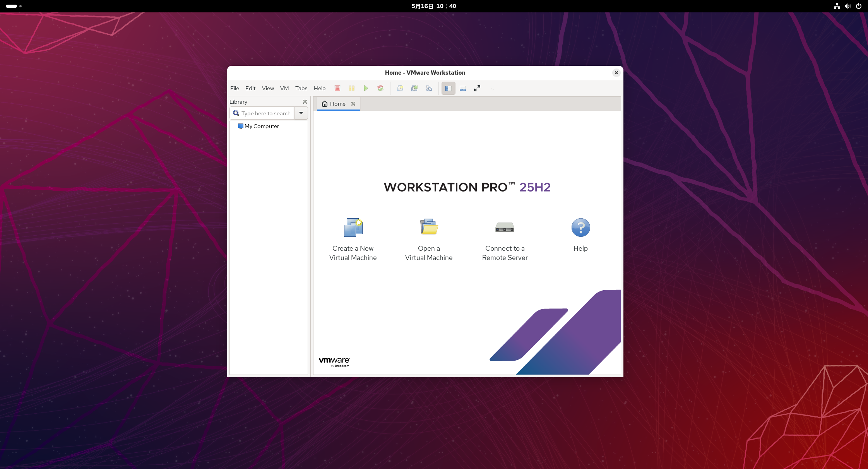Close the VMware Workstation window
Viewport: 868px width, 469px height.
616,73
